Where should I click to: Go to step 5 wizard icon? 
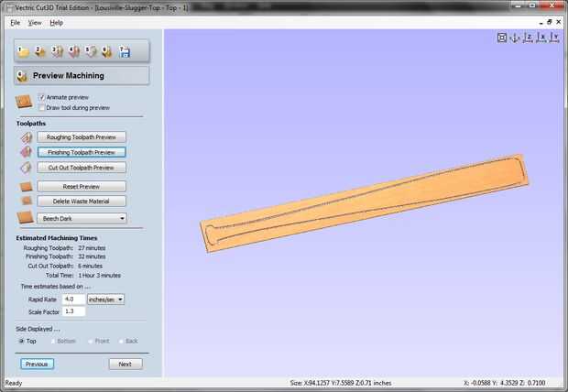[90, 52]
